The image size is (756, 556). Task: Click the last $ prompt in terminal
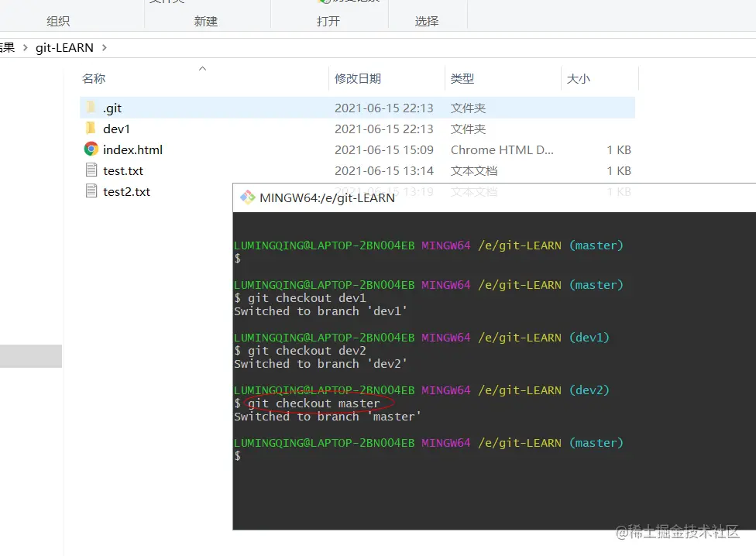[237, 456]
